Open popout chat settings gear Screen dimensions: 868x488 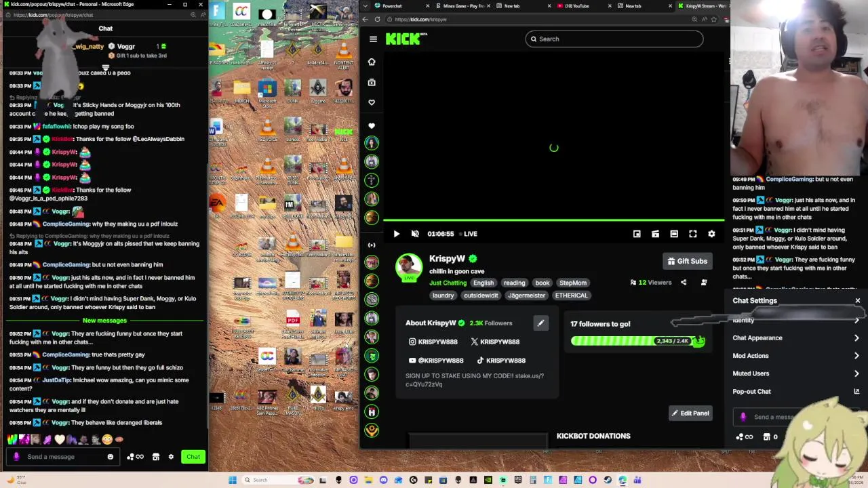(x=171, y=457)
